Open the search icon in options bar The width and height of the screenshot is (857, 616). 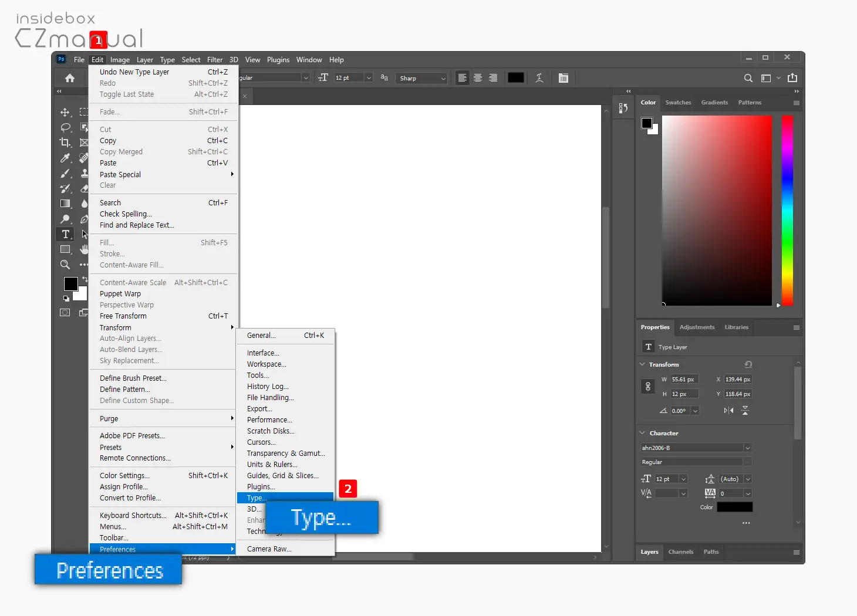pos(748,78)
